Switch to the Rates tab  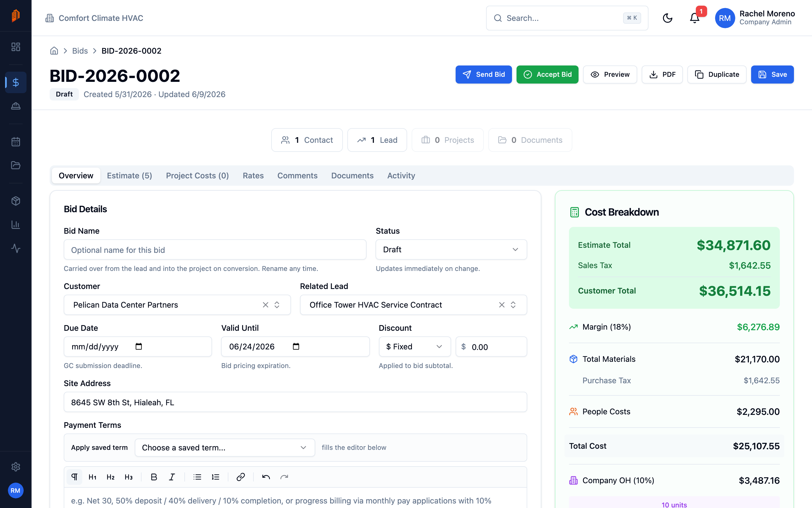point(253,175)
